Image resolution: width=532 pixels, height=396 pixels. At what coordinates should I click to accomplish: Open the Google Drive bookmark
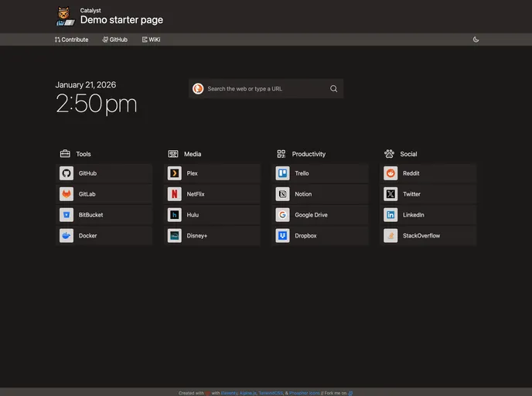coord(311,215)
